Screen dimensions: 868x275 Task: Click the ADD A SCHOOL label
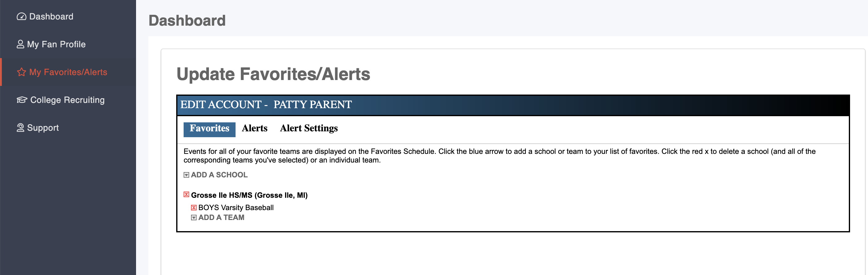point(219,175)
